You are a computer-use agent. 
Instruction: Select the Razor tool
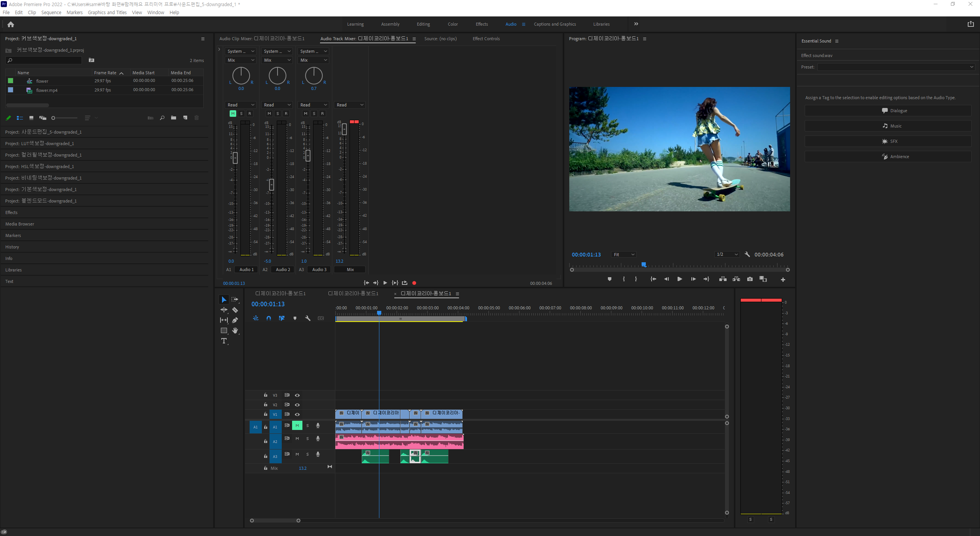click(235, 310)
